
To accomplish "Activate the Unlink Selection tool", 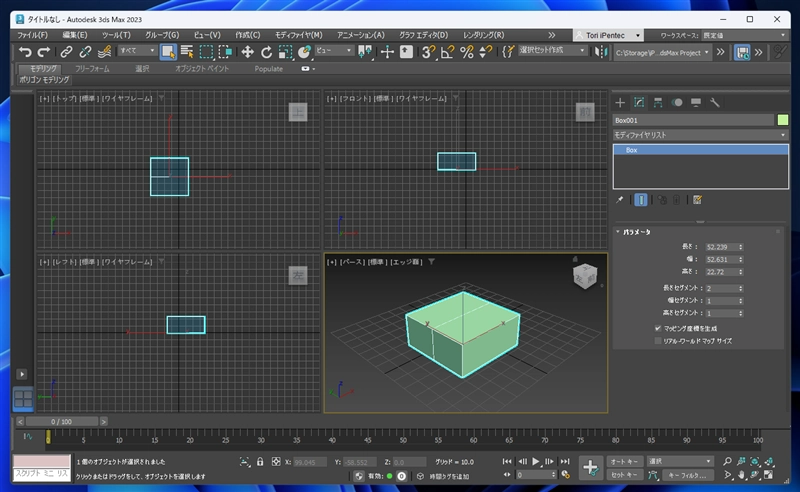I will tap(85, 52).
